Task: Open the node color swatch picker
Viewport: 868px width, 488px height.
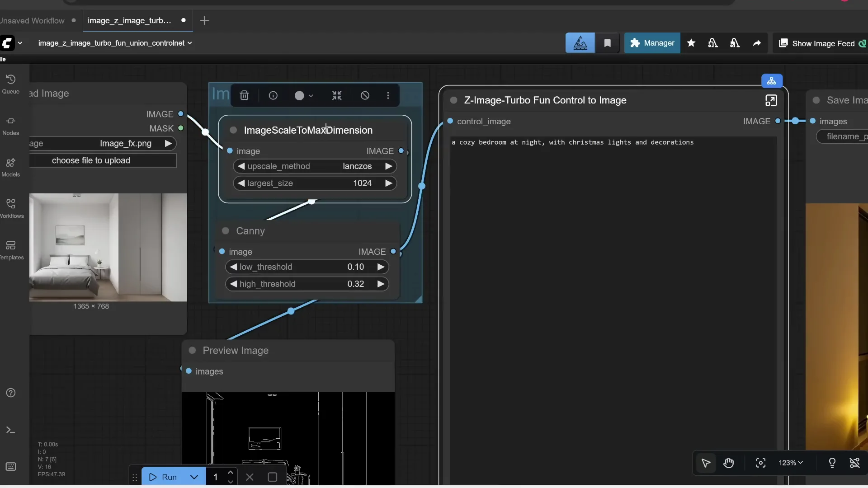Action: point(301,95)
